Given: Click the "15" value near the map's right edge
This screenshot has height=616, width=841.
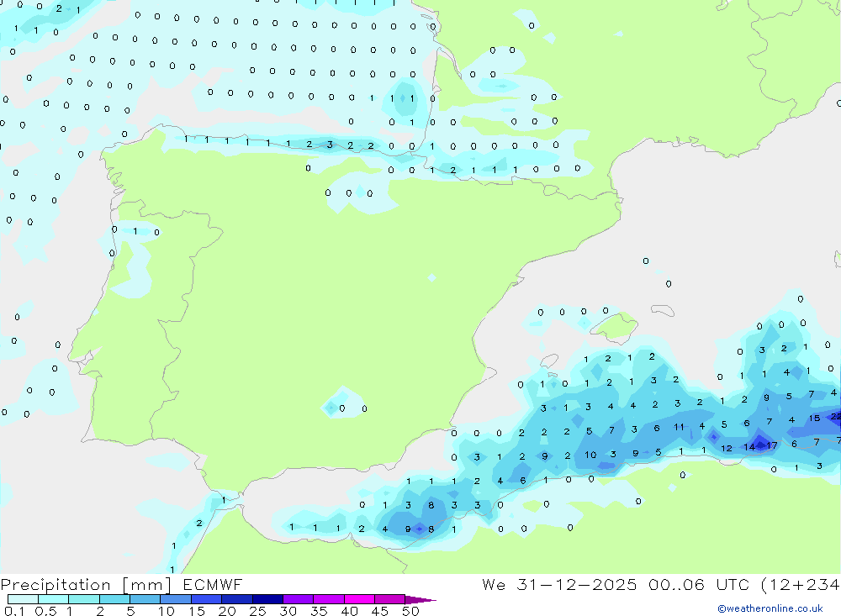Looking at the screenshot, I should pos(814,419).
